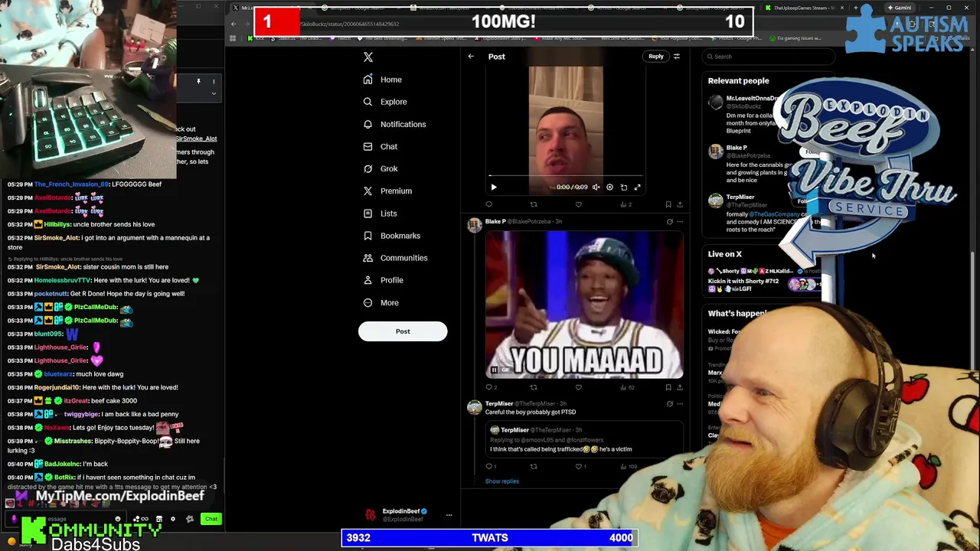Pause the YOU MAAAAD GIF

[x=494, y=370]
